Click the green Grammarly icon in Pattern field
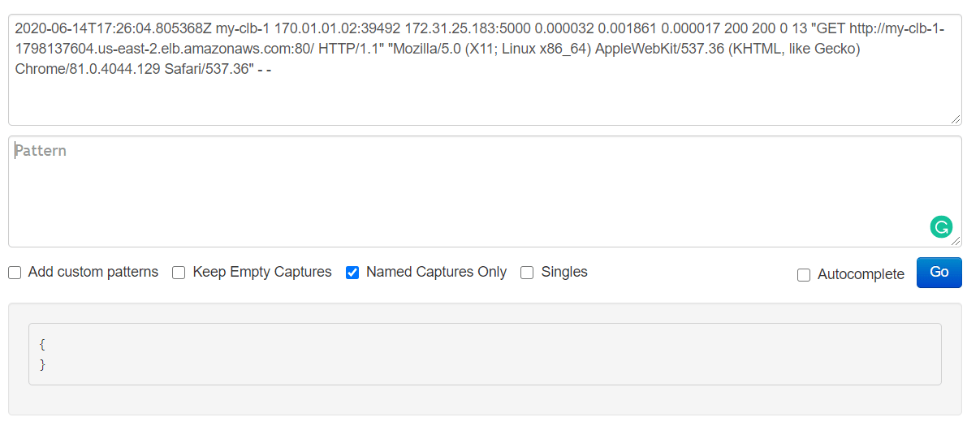This screenshot has height=443, width=980. coord(941,227)
